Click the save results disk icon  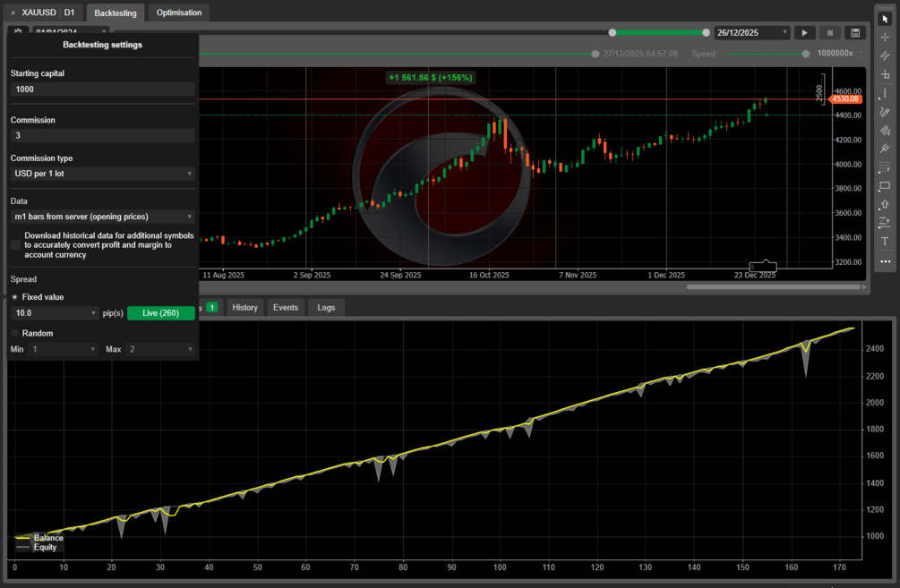(x=855, y=33)
